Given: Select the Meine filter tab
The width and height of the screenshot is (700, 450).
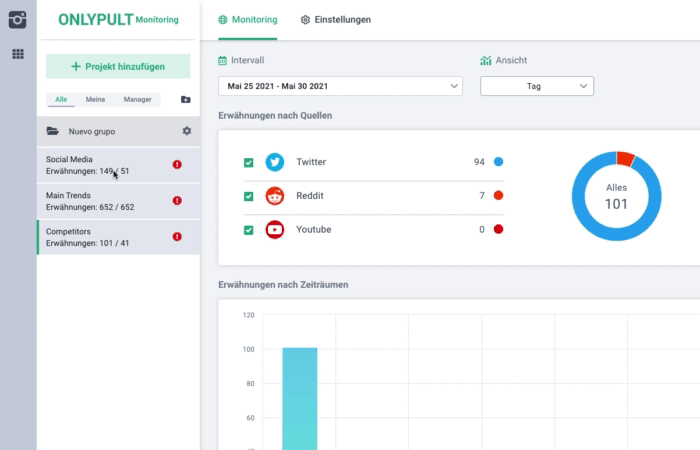Looking at the screenshot, I should (x=95, y=100).
